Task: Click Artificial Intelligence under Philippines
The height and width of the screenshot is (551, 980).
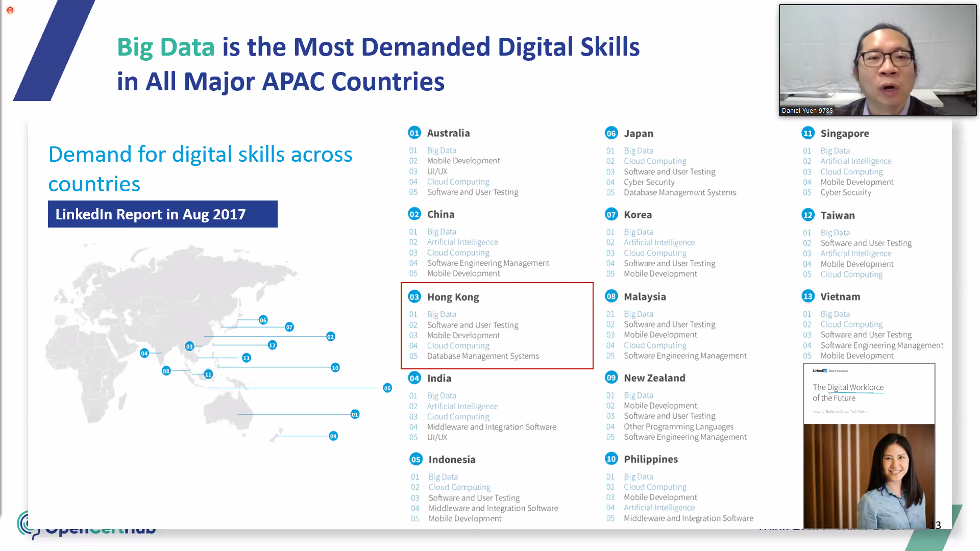Action: click(x=659, y=508)
